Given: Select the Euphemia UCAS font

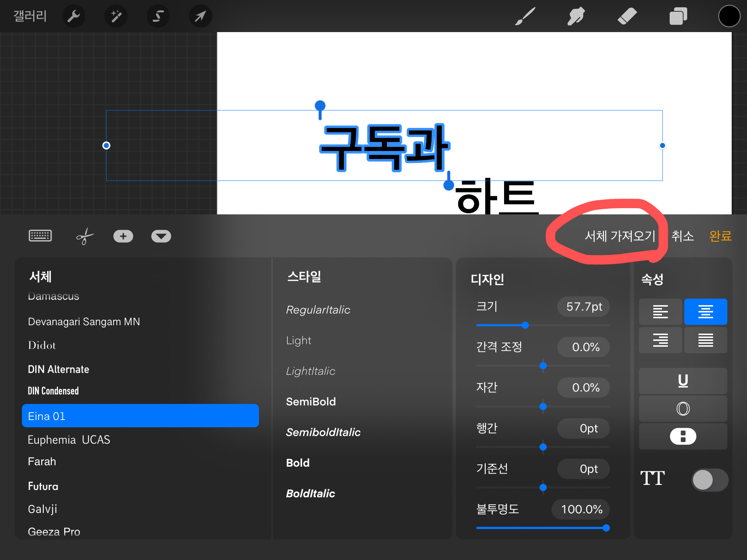Looking at the screenshot, I should click(69, 440).
